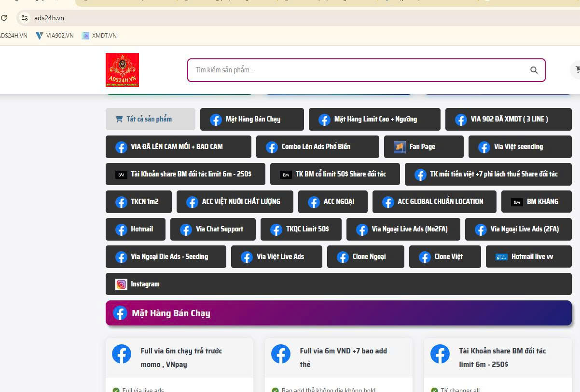580x392 pixels.
Task: Open VIA ĐÃ LÊN CAM MỚI + BAO CAM
Action: [179, 147]
